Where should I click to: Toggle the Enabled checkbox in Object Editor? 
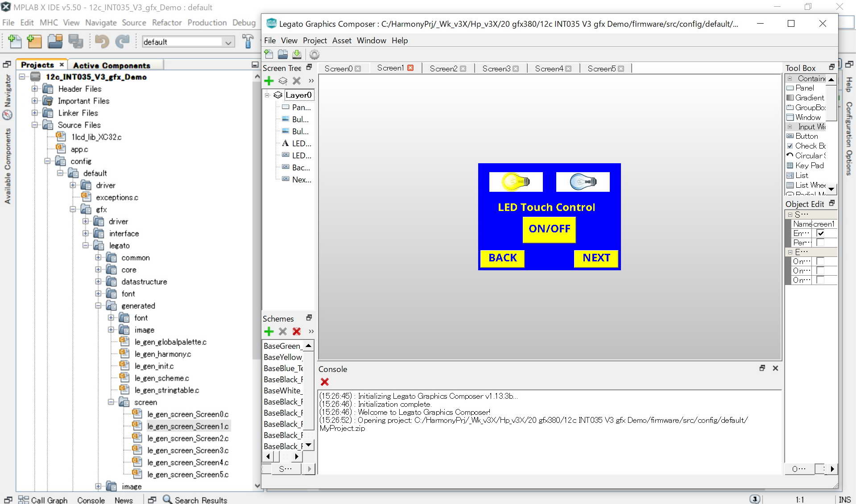click(820, 233)
